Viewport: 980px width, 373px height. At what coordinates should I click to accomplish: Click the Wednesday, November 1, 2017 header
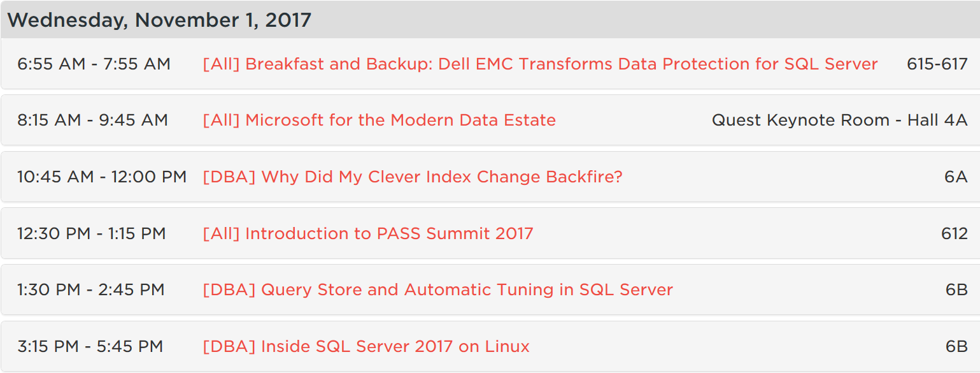159,20
